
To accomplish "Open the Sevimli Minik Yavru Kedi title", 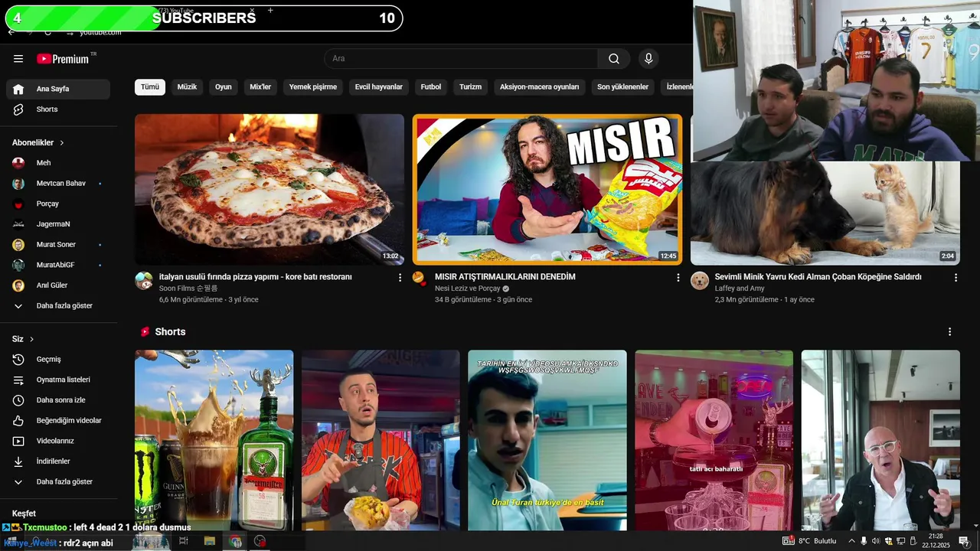I will (x=818, y=277).
